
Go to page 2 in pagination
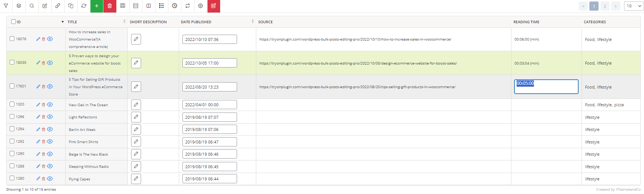(x=604, y=6)
